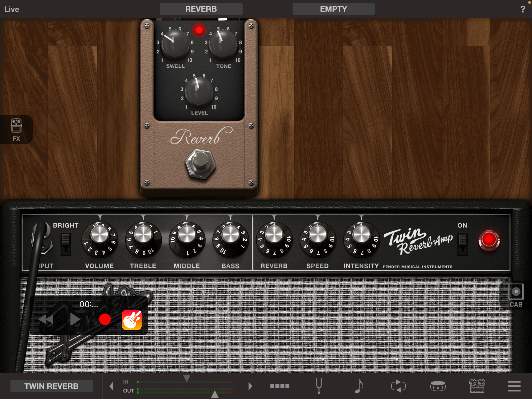The image size is (532, 399).
Task: Select the REVERB pedal slot tab
Action: click(201, 9)
